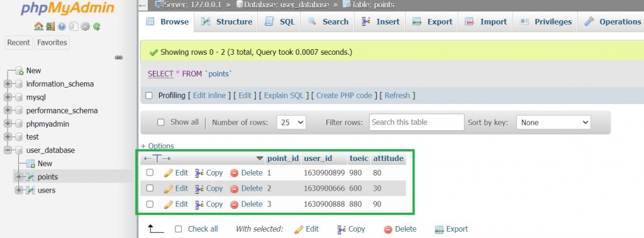Click the Export icon in With selected bar
The width and height of the screenshot is (644, 238).
point(440,229)
